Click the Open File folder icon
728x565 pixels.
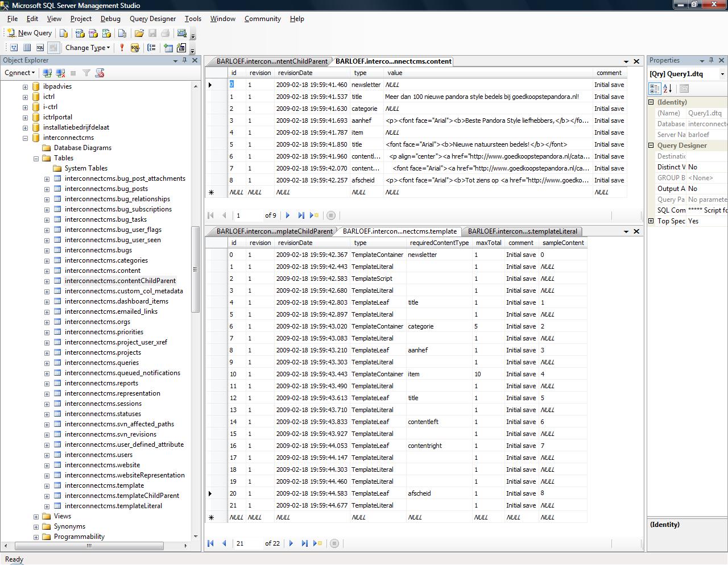(139, 33)
